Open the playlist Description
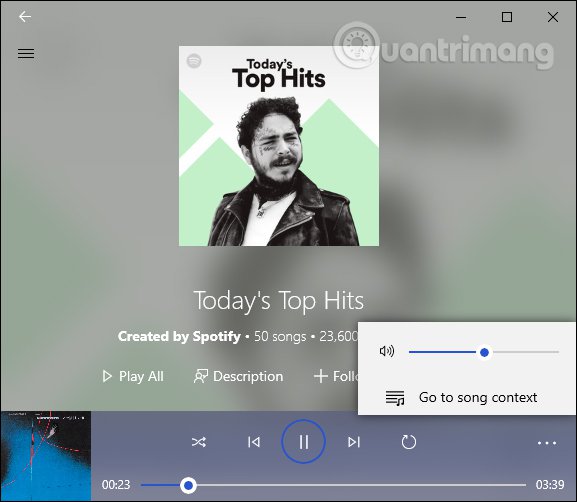 pyautogui.click(x=238, y=376)
